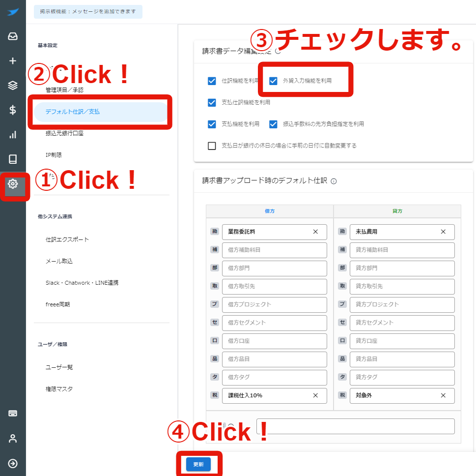Open the layers stack icon in sidebar
The height and width of the screenshot is (476, 476).
[13, 86]
